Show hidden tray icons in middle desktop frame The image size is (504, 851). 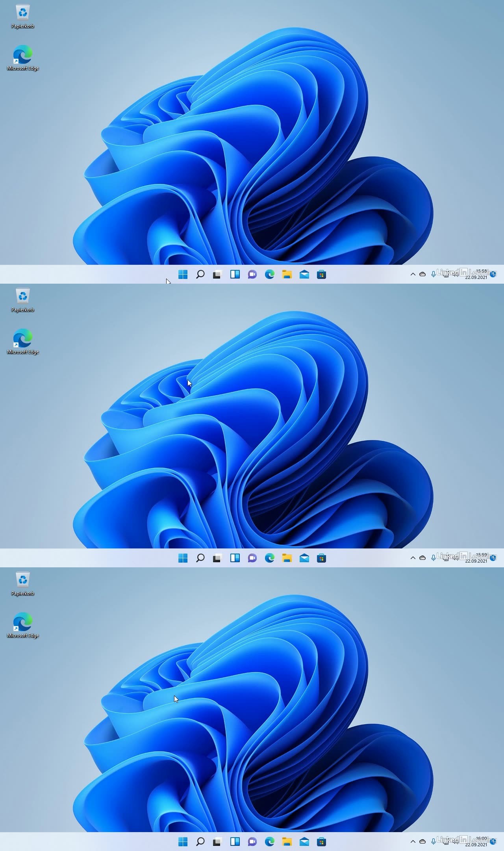(413, 558)
